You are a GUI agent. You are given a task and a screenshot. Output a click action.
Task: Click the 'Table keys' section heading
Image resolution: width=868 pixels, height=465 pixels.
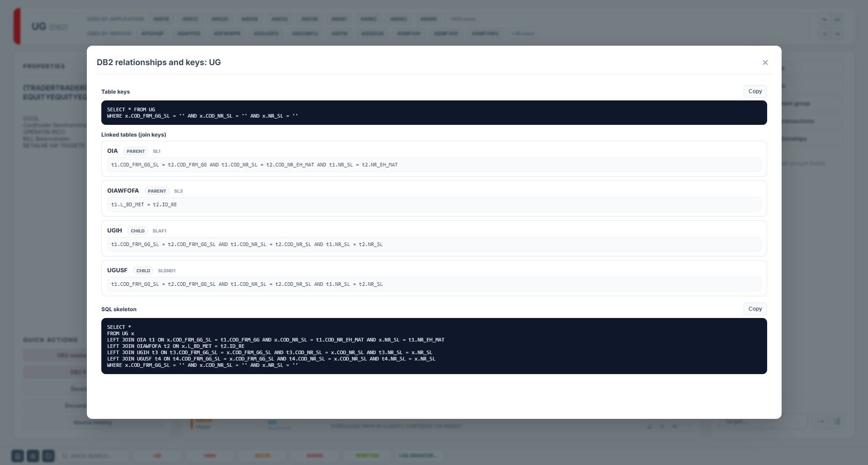(115, 92)
